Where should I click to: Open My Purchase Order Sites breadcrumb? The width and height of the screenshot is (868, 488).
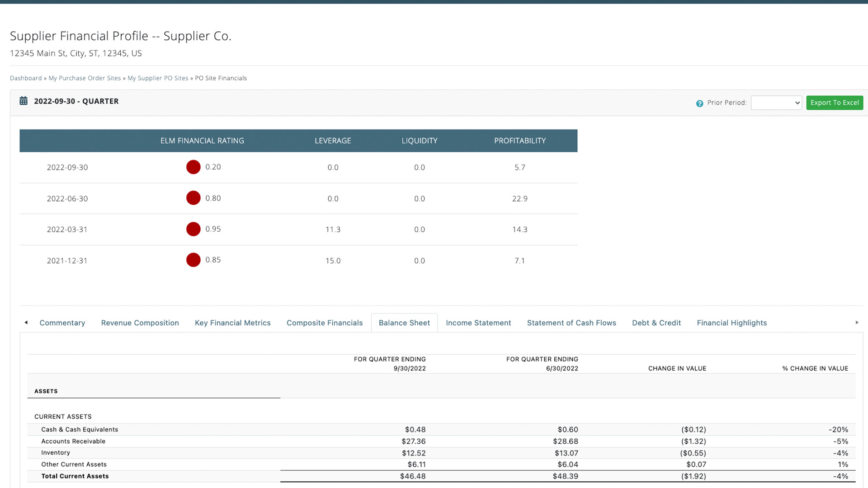(85, 78)
